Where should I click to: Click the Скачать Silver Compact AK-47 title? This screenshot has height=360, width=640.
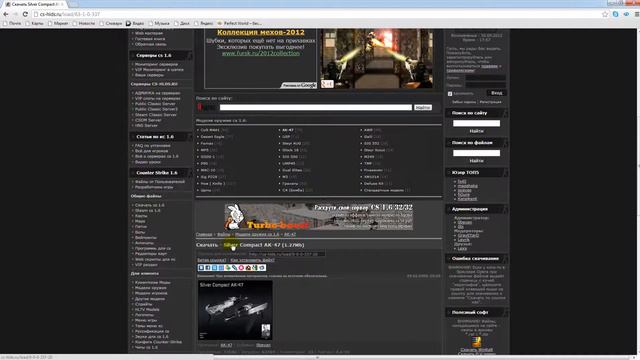tap(250, 245)
